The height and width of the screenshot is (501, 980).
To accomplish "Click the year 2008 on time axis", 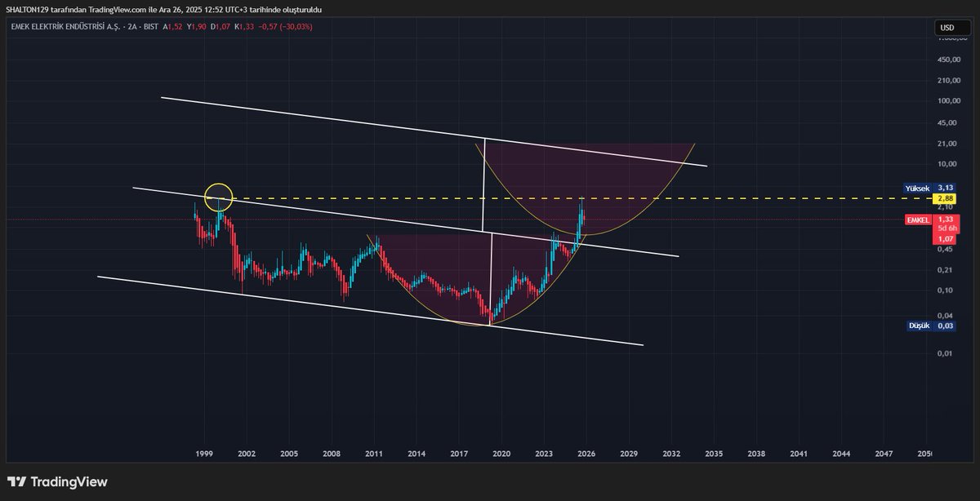I will tap(332, 453).
